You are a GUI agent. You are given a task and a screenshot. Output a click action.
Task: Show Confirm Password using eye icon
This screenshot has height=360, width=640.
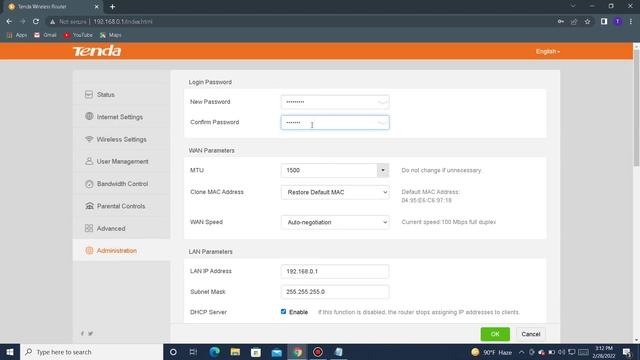[382, 122]
